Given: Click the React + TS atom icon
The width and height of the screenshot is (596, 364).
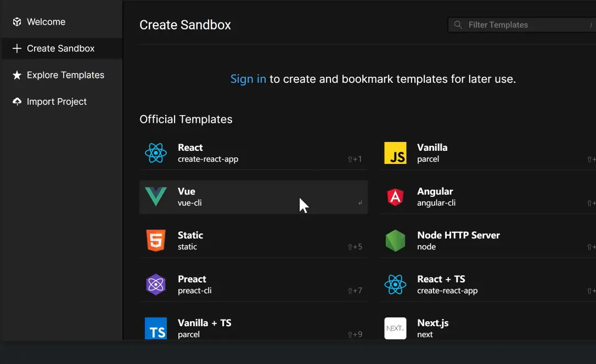Looking at the screenshot, I should coord(395,285).
